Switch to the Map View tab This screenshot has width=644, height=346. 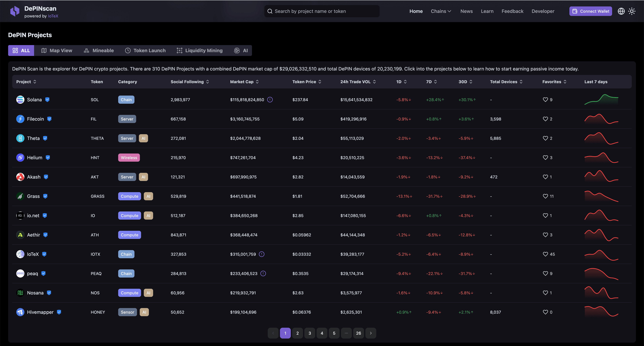57,50
